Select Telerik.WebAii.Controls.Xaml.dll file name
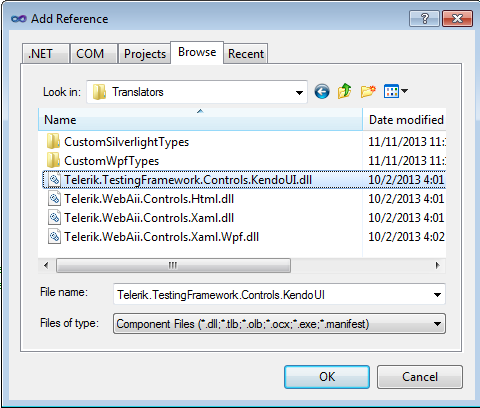This screenshot has width=480, height=408. [149, 218]
